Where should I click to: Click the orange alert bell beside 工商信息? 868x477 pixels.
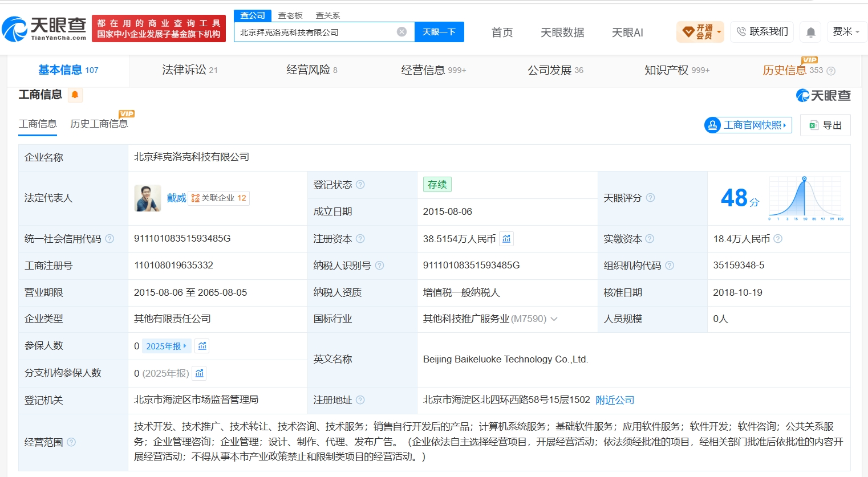tap(75, 95)
